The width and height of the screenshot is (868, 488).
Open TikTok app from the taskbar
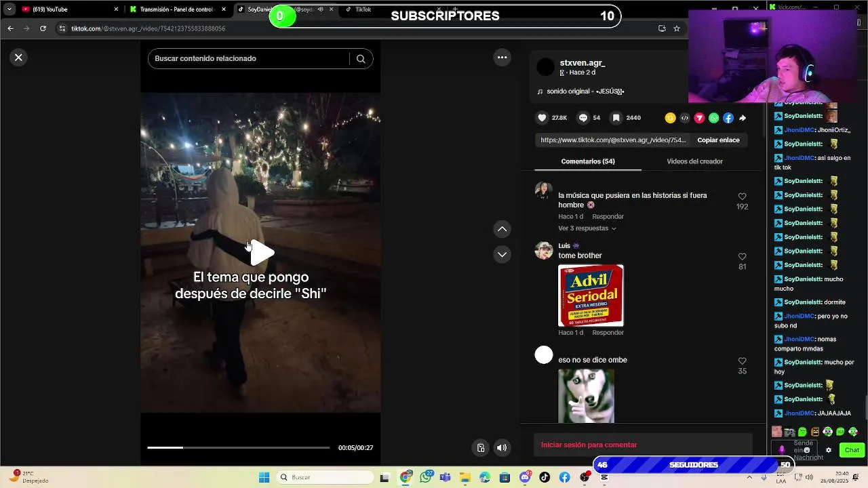(x=545, y=477)
